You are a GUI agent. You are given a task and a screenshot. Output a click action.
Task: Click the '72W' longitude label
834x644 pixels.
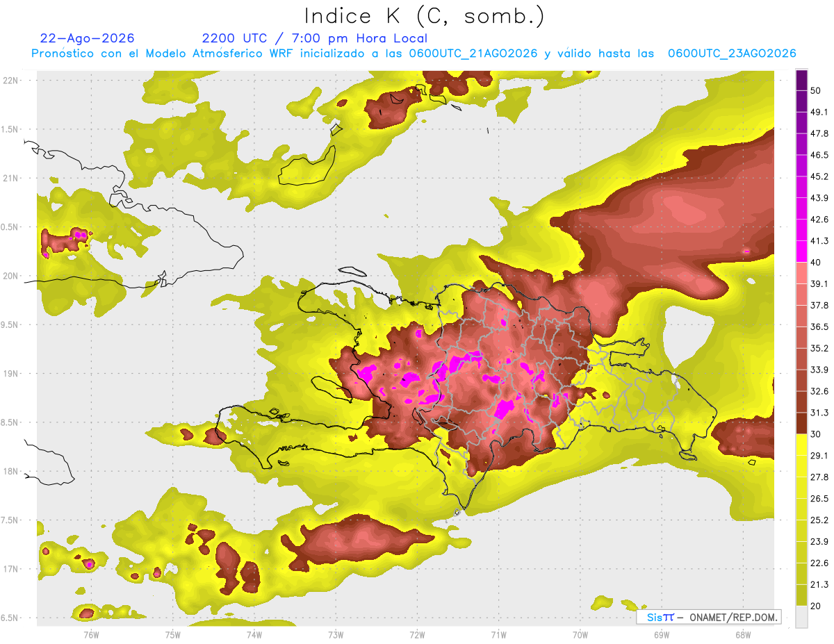click(x=417, y=635)
